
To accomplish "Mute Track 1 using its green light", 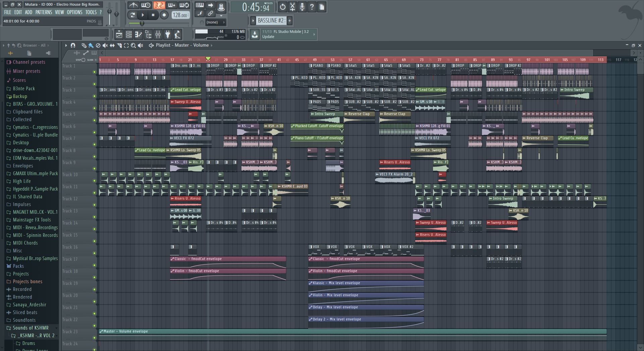I will 94,72.
